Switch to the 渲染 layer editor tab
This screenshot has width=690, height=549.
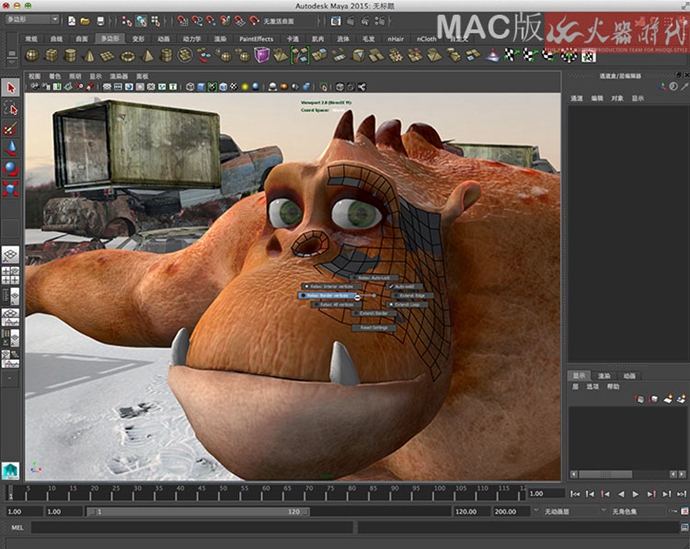click(x=604, y=376)
